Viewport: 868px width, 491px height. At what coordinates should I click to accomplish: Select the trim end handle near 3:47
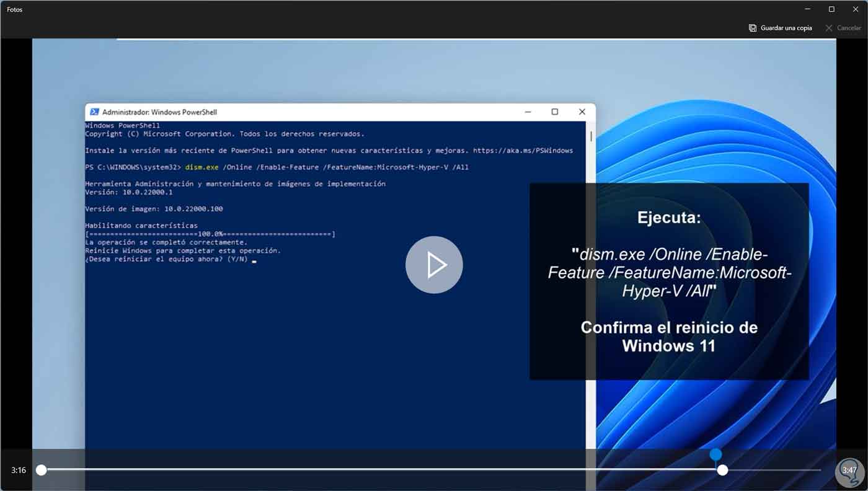(x=722, y=470)
